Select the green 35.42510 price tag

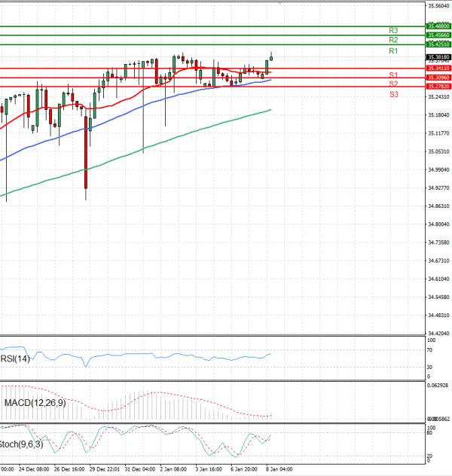point(438,44)
